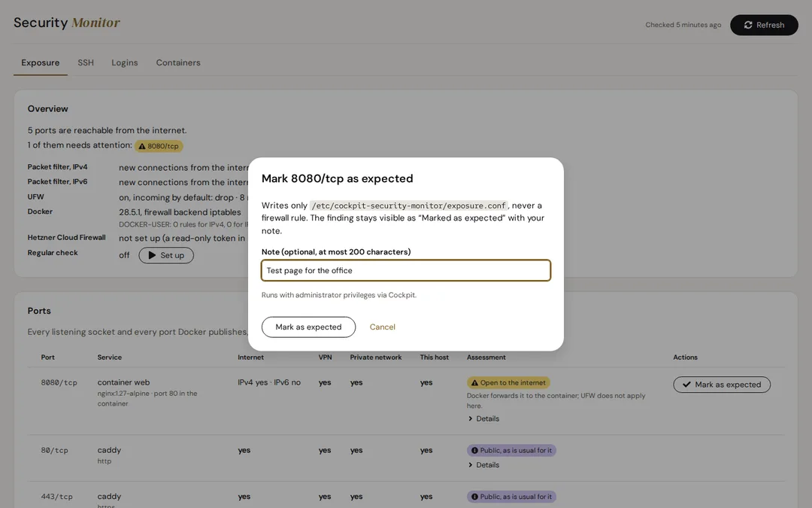The width and height of the screenshot is (812, 508).
Task: Click the Service column header
Action: pyautogui.click(x=109, y=357)
